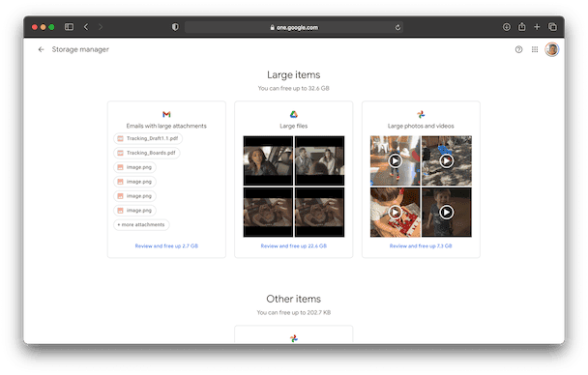Open the Tracking_Boards.pdf attachment chip
Viewport: 588px width, 375px height.
[x=147, y=153]
